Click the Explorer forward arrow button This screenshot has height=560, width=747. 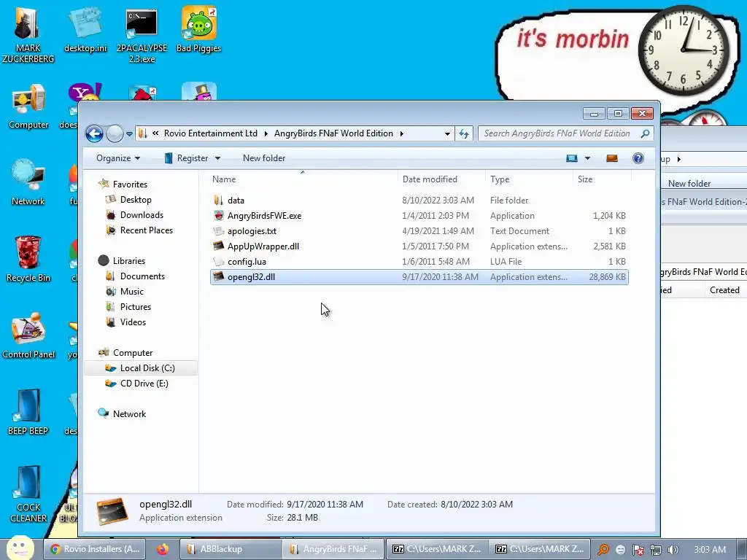coord(115,134)
